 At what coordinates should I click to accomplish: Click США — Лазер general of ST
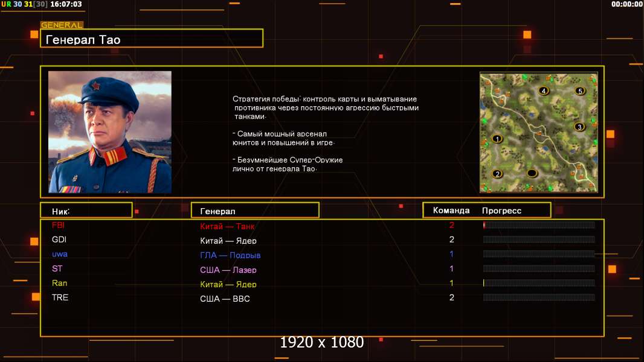click(x=228, y=270)
